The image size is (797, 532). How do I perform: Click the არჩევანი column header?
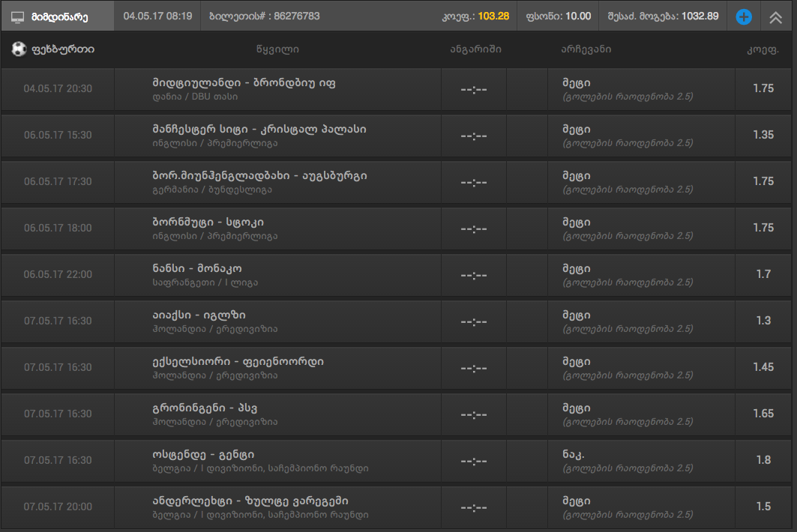(586, 49)
